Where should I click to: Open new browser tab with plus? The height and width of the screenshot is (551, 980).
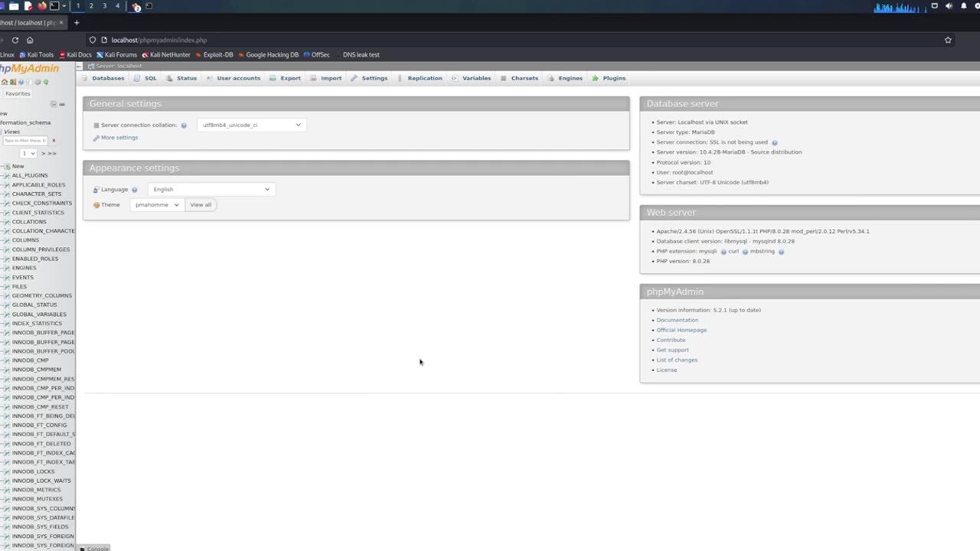(77, 23)
